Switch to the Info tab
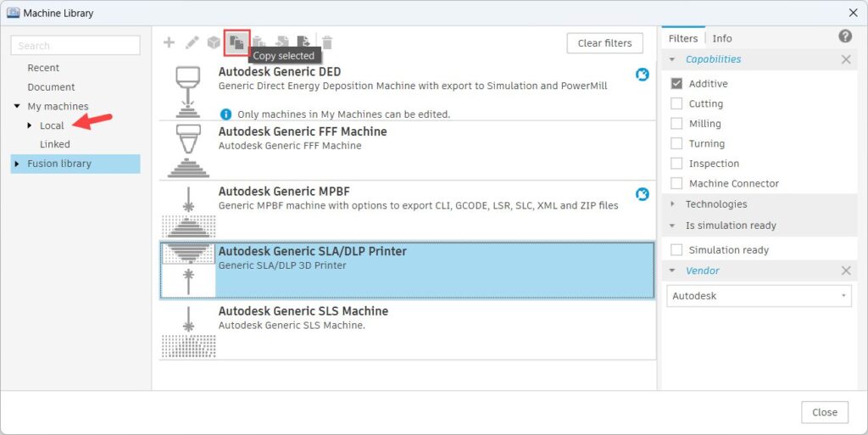The width and height of the screenshot is (868, 435). [x=722, y=38]
